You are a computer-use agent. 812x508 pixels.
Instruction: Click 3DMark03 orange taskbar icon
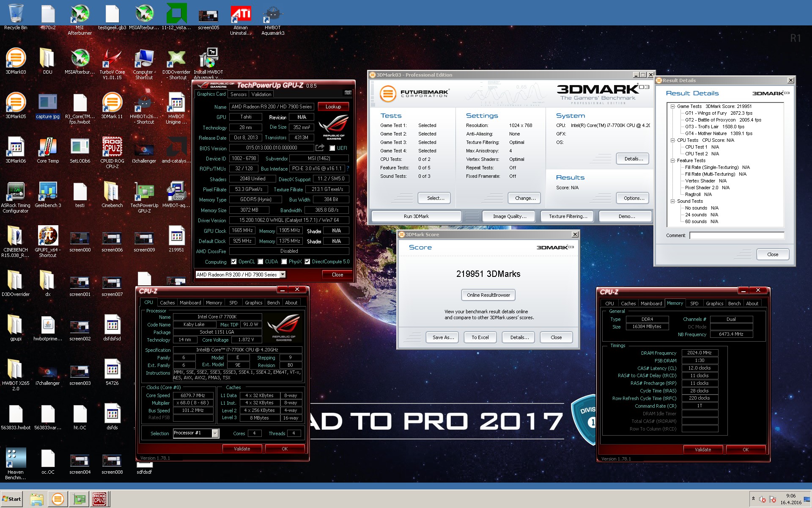tap(58, 499)
